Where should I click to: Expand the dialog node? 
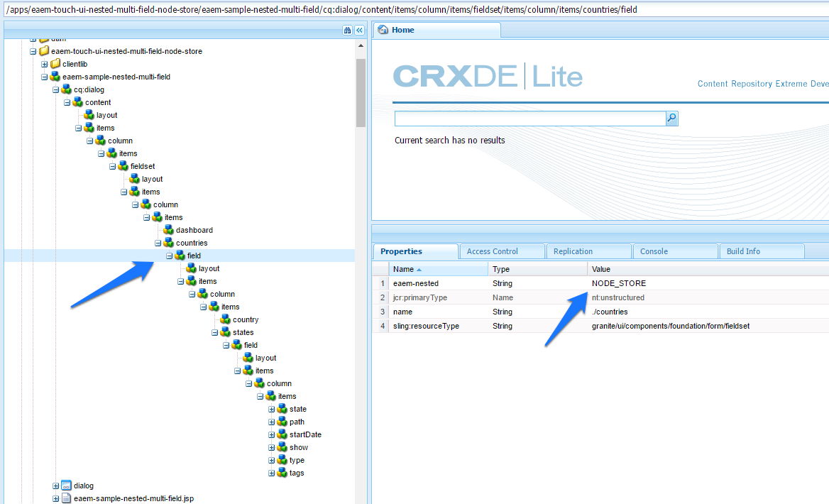tap(55, 486)
